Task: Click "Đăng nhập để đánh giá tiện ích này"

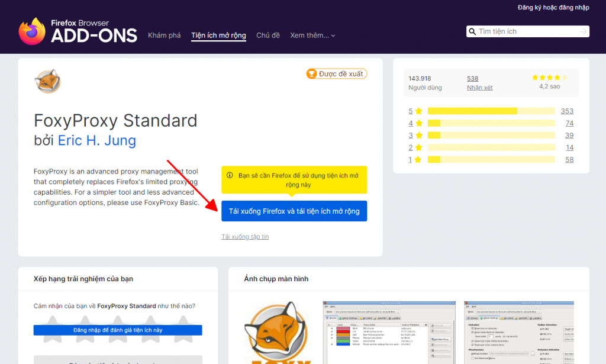Action: (118, 330)
